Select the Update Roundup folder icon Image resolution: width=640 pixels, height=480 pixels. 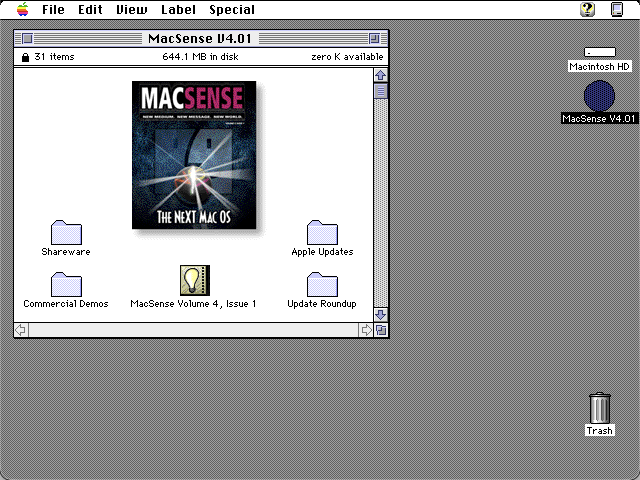coord(322,284)
